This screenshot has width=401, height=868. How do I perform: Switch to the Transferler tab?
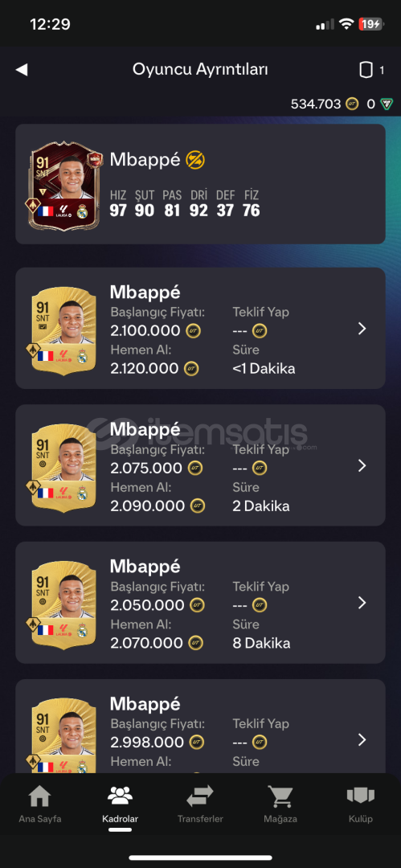click(201, 803)
